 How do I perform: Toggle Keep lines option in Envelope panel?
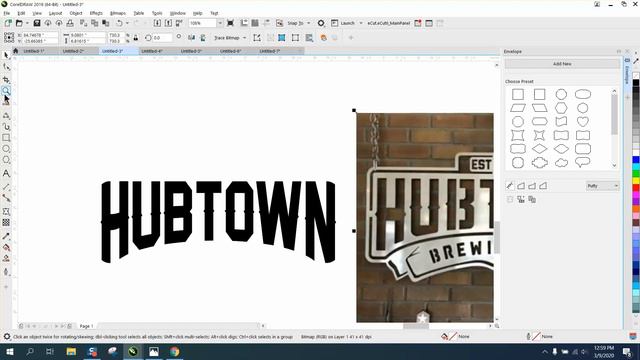point(510,200)
